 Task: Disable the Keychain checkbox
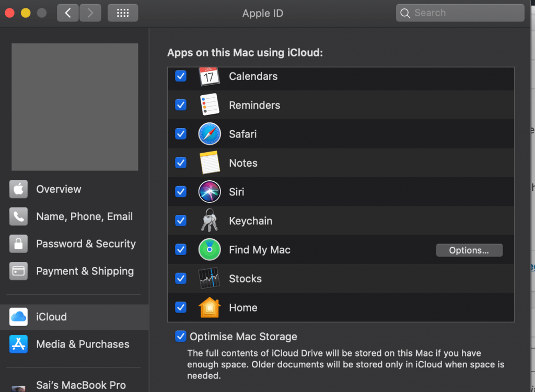[x=180, y=221]
